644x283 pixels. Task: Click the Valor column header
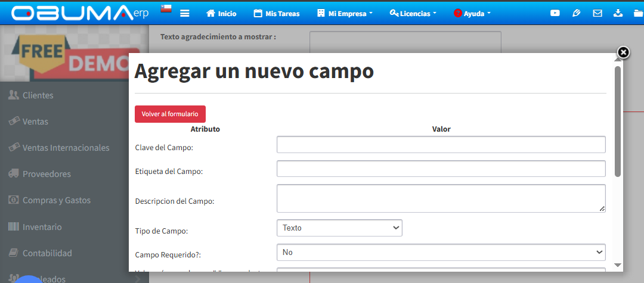pyautogui.click(x=441, y=129)
